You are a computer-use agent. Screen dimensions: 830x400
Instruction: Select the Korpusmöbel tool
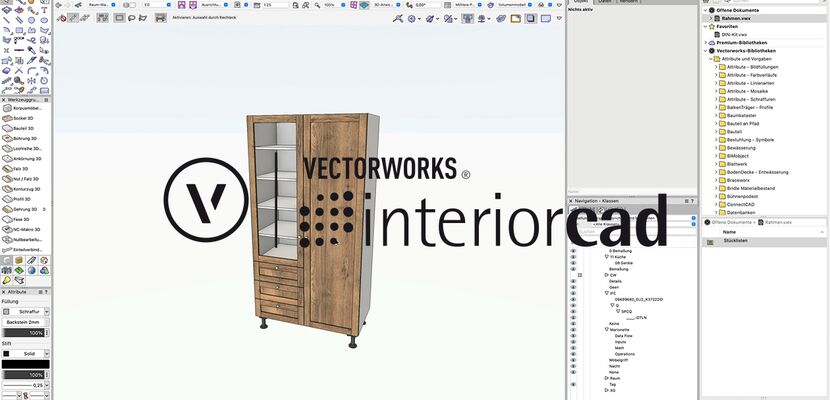pos(26,108)
